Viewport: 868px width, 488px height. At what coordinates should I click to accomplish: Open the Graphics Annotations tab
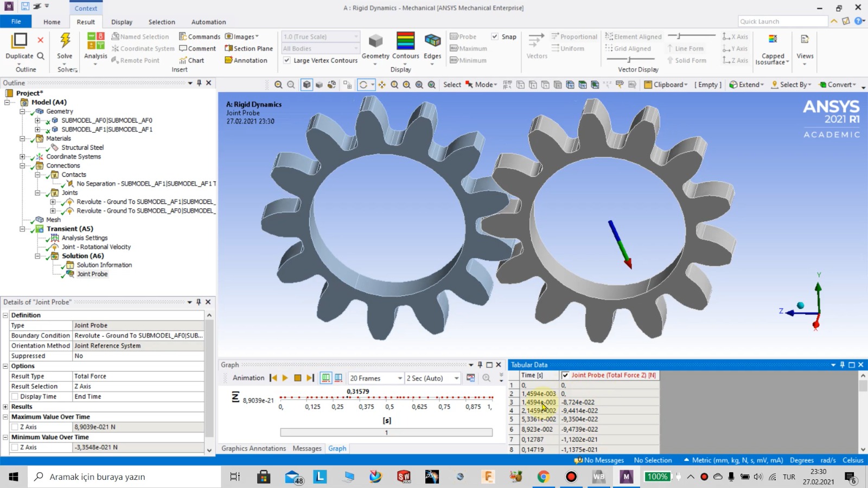click(x=253, y=448)
